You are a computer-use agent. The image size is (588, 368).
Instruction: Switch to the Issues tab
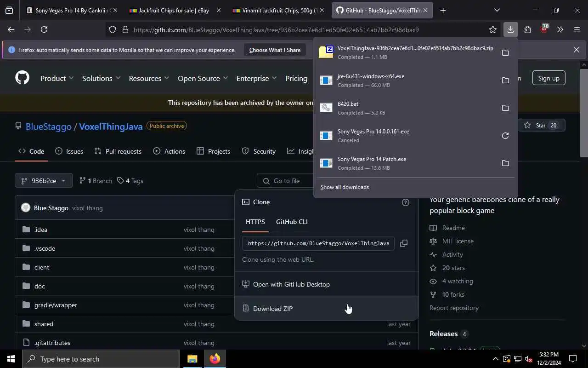[69, 151]
